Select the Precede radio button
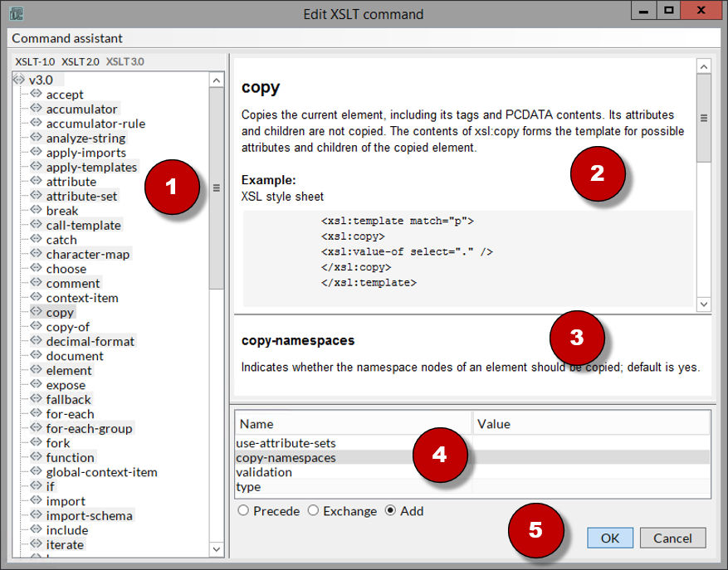This screenshot has width=728, height=570. point(243,511)
